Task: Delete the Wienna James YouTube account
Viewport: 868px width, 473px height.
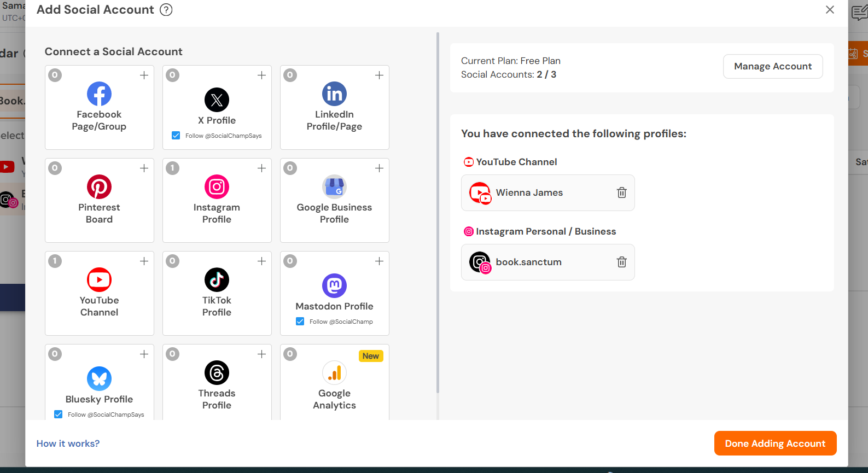Action: (622, 192)
